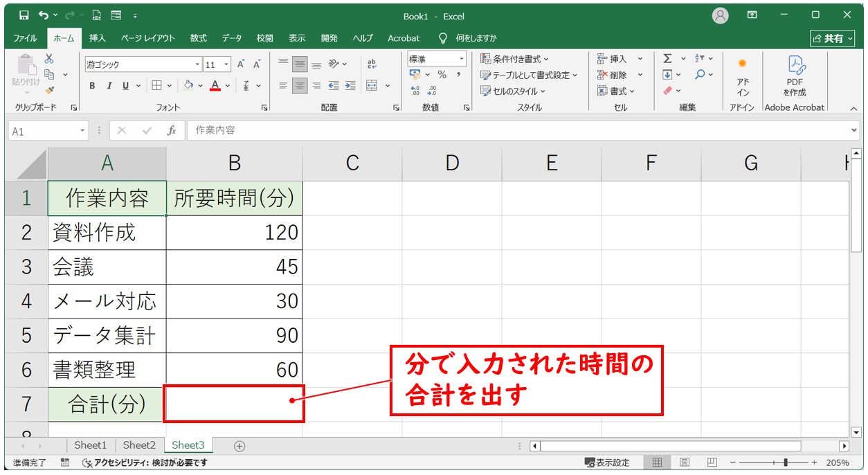
Task: Apply Accounting number format icon
Action: click(x=415, y=75)
